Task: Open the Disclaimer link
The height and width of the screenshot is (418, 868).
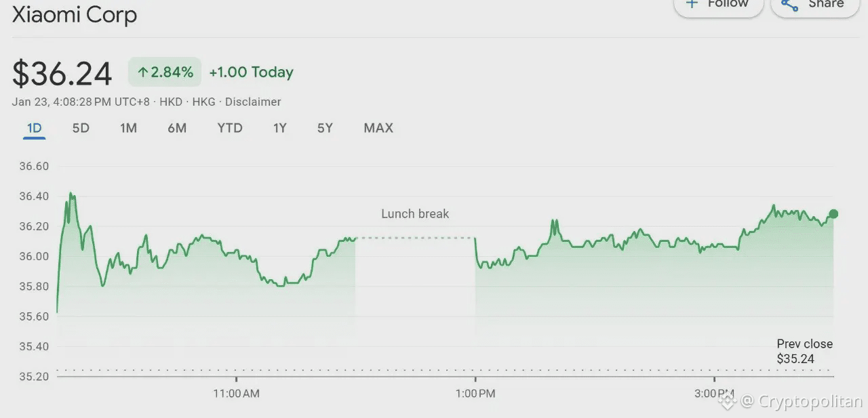Action: (253, 102)
